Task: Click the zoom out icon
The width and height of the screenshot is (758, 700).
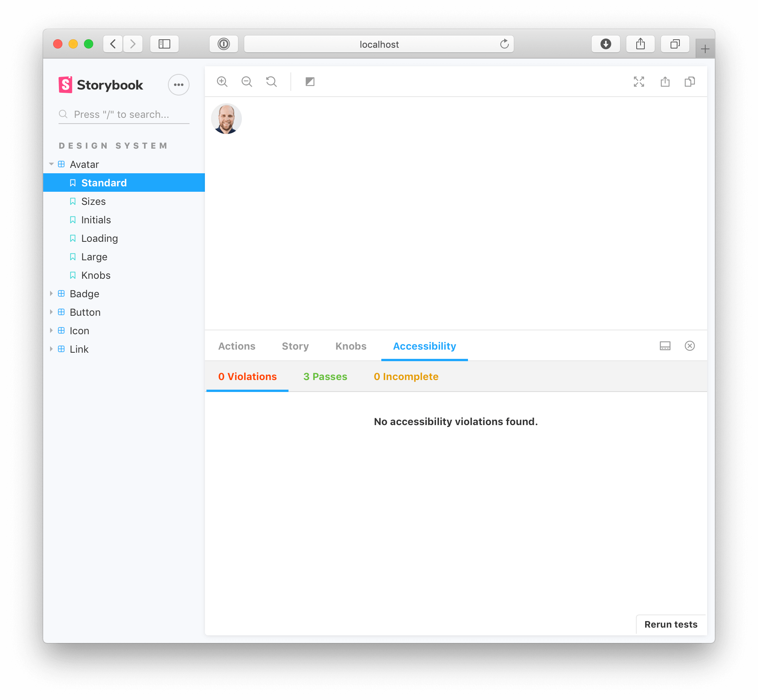Action: [248, 81]
